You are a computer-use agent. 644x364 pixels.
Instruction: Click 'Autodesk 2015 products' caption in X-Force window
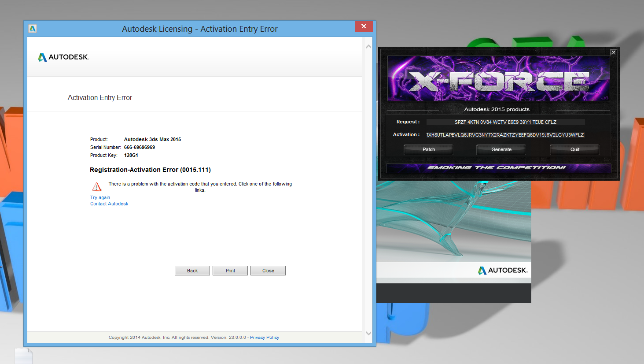pos(497,109)
